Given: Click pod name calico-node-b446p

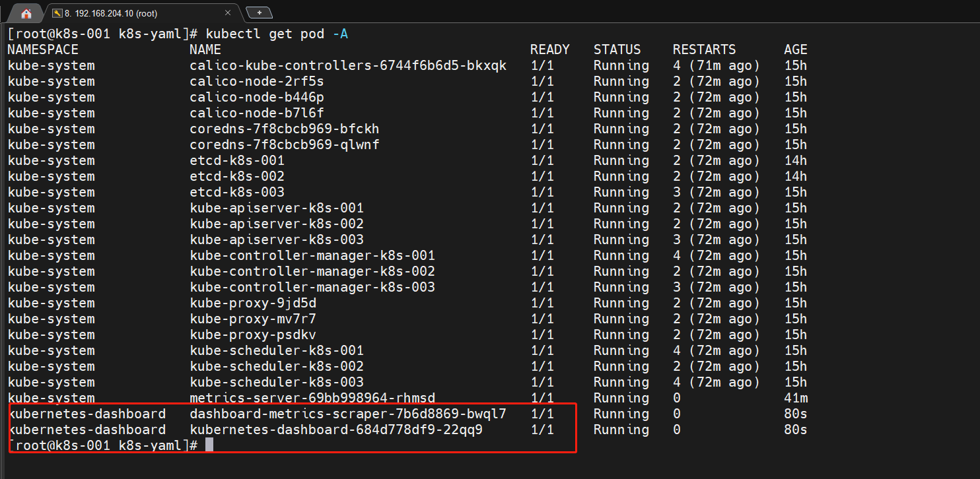Looking at the screenshot, I should [x=257, y=97].
